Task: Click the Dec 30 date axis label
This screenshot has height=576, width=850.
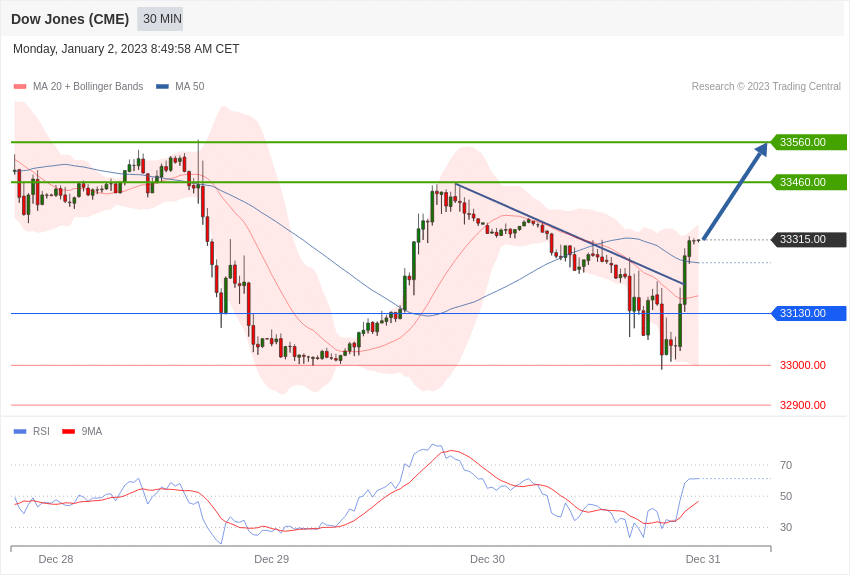Action: (487, 559)
